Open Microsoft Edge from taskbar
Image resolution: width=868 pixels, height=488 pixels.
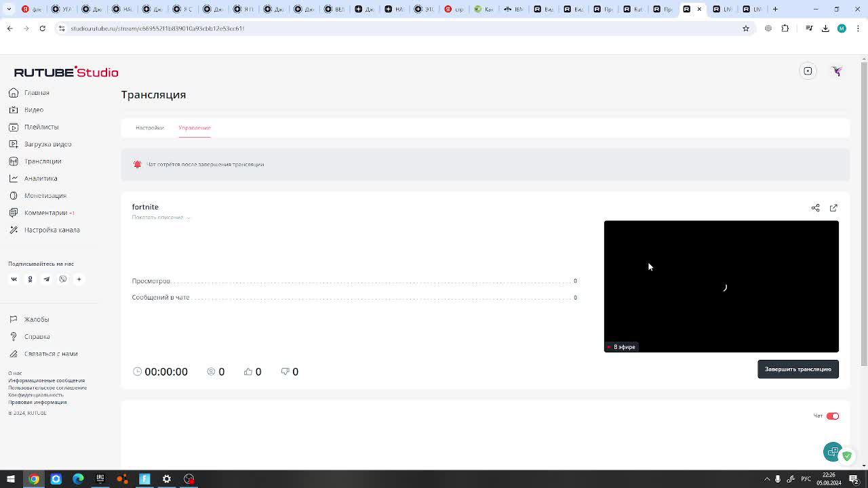pyautogui.click(x=78, y=479)
